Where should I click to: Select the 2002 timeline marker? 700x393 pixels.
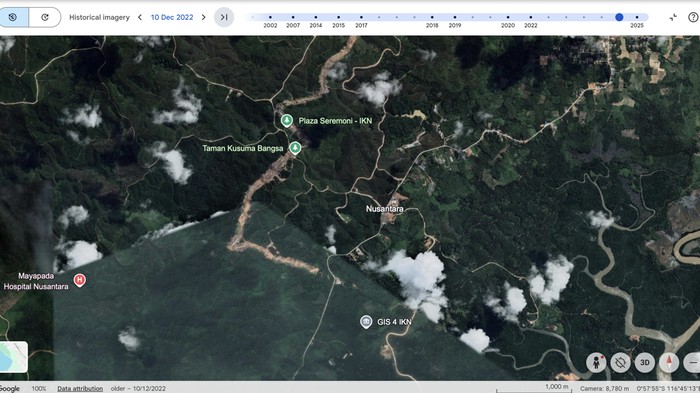pos(270,17)
